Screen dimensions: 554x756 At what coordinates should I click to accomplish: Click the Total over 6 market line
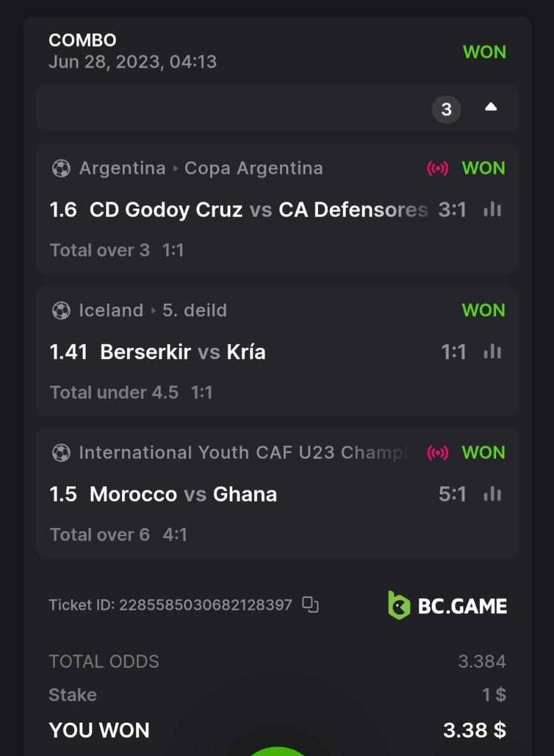[x=100, y=535]
